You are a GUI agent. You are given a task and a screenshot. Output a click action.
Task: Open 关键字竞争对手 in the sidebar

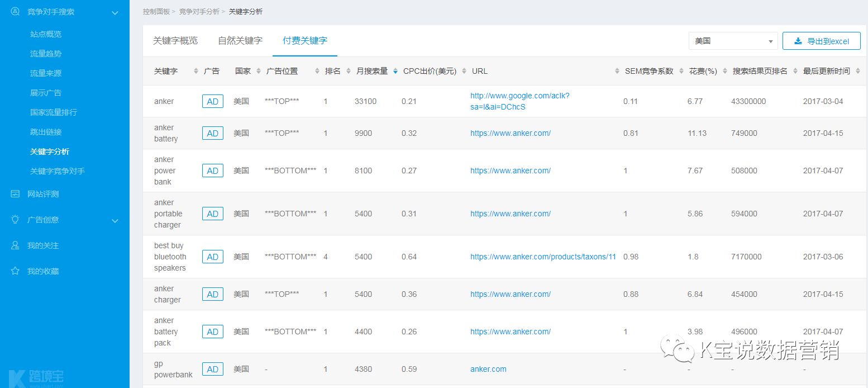click(58, 171)
